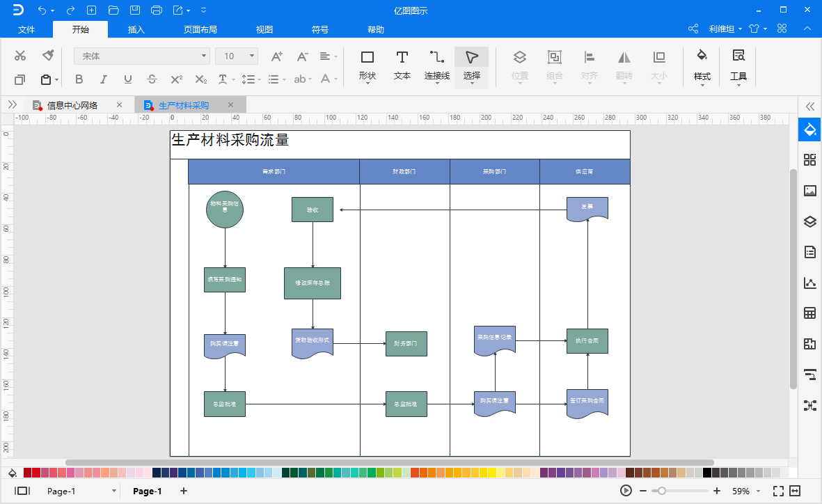
Task: Click the Export icon in title bar
Action: click(178, 10)
